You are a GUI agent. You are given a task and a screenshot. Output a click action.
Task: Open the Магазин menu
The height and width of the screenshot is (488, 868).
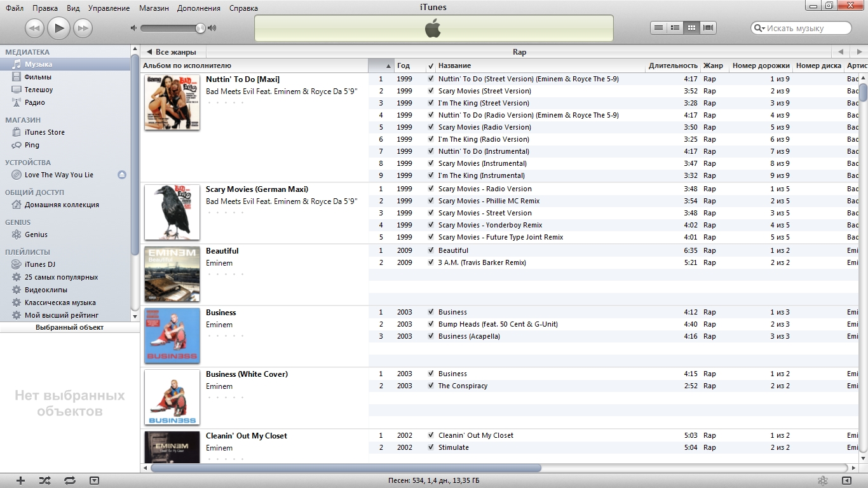(x=155, y=8)
